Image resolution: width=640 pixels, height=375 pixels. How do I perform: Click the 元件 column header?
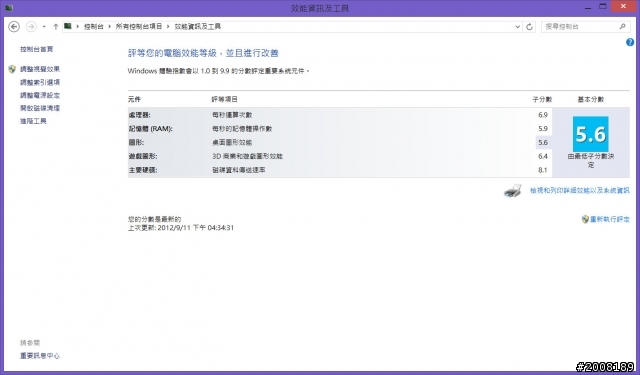coord(134,99)
